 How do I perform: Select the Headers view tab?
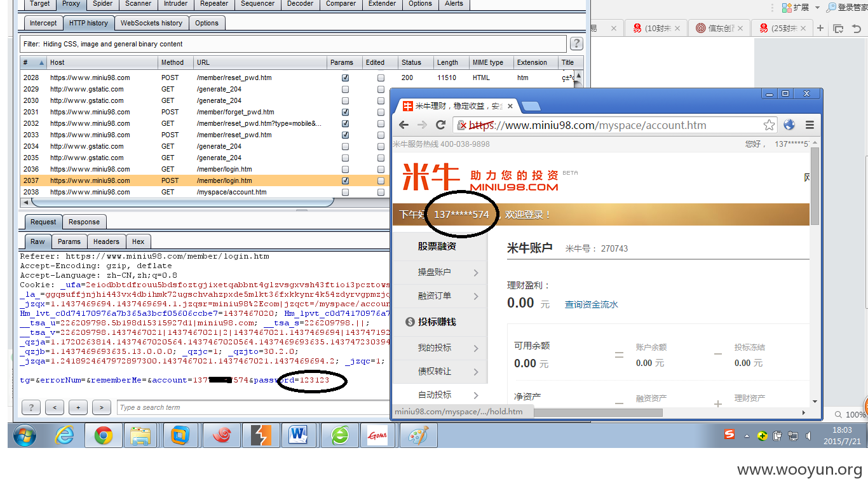click(106, 241)
